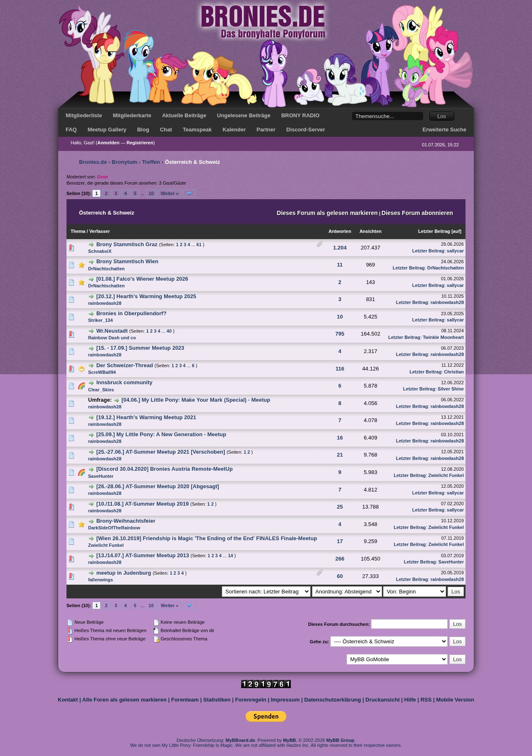Screen dimensions: 532x756
Task: Open the Discord-Server menu item
Action: (305, 130)
